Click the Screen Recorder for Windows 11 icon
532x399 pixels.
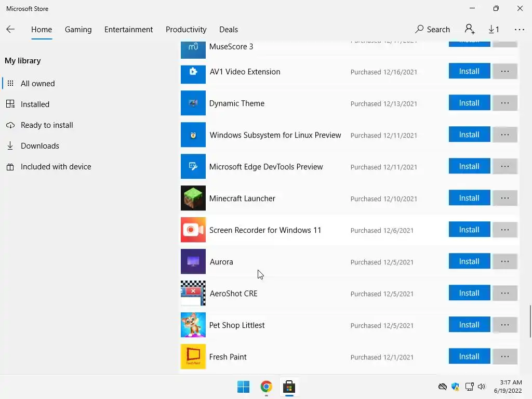(193, 230)
